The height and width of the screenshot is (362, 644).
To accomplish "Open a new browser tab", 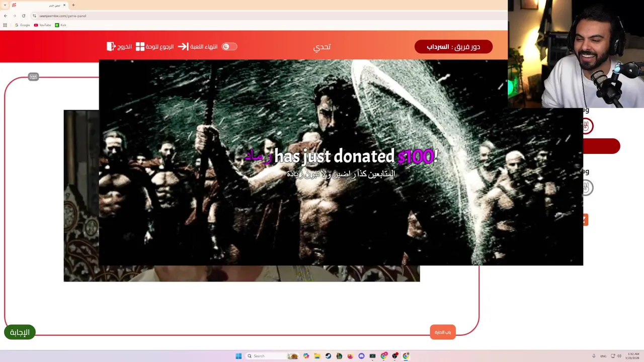I will click(x=73, y=5).
